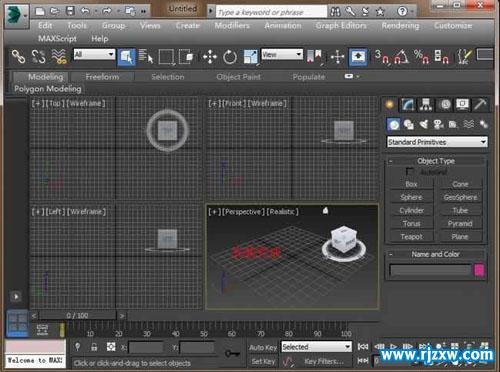This screenshot has height=372, width=500.
Task: Click the Torus primitive button
Action: [412, 224]
